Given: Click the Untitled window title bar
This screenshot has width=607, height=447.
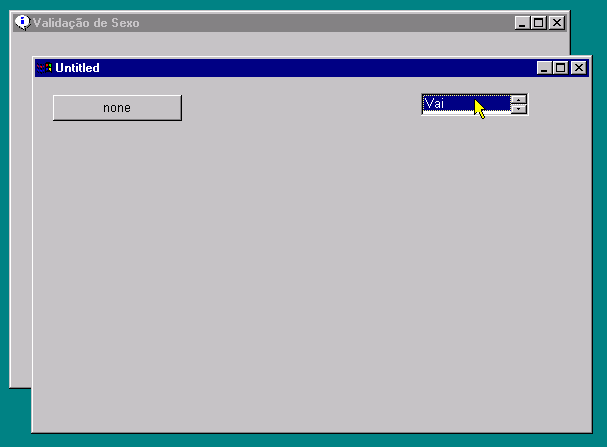Looking at the screenshot, I should pyautogui.click(x=300, y=68).
